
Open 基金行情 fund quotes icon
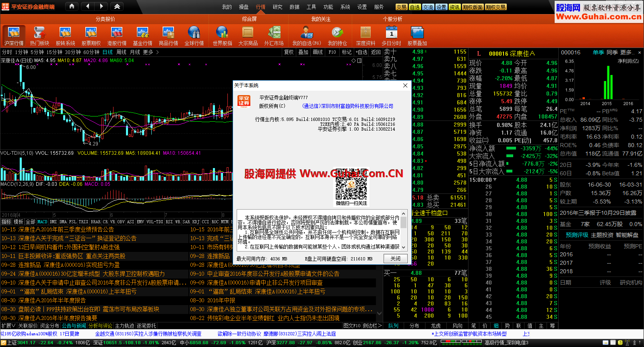coord(142,36)
